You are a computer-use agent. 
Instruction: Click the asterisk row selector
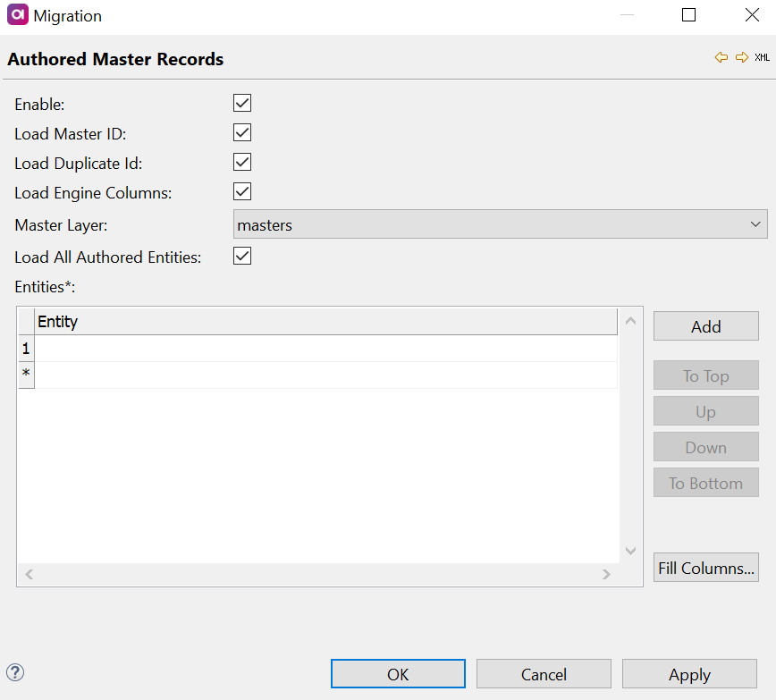tap(25, 374)
